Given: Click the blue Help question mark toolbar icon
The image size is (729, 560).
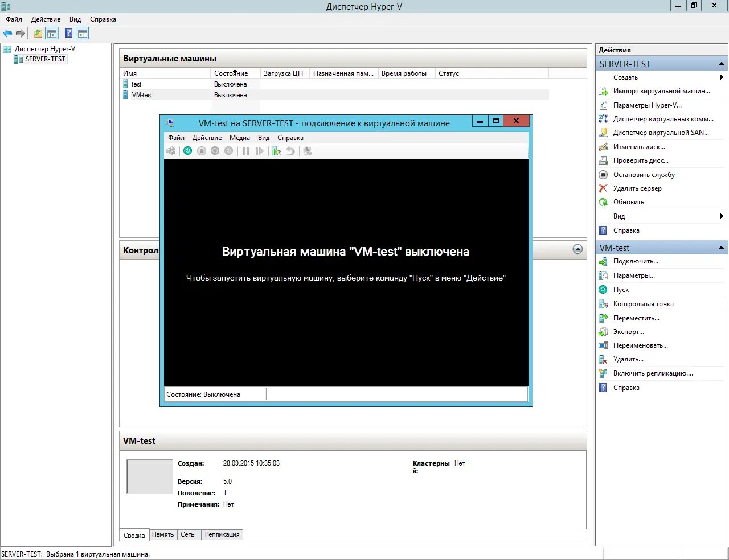Looking at the screenshot, I should pos(69,34).
